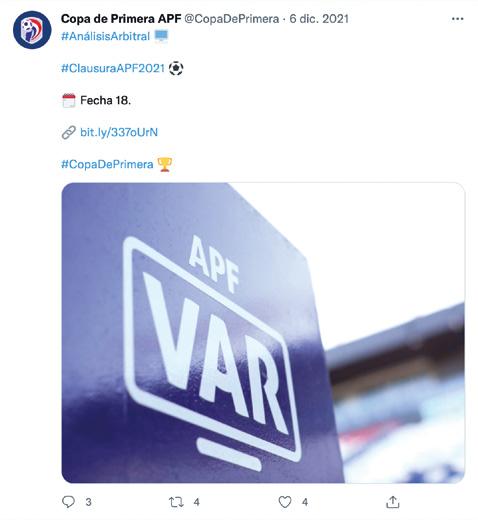The width and height of the screenshot is (478, 520).
Task: Click the Copa de Primera APF avatar
Action: [x=32, y=30]
